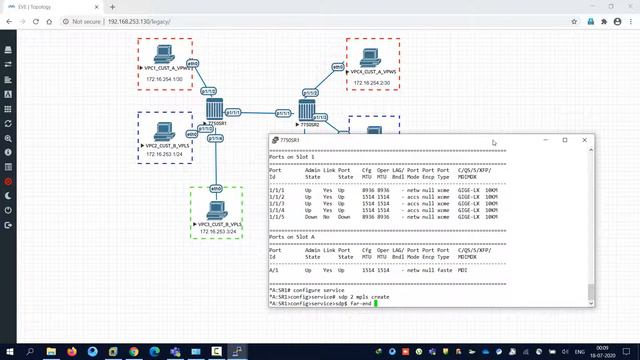Click the logout icon in sidebar
This screenshot has width=640, height=360.
(8, 225)
